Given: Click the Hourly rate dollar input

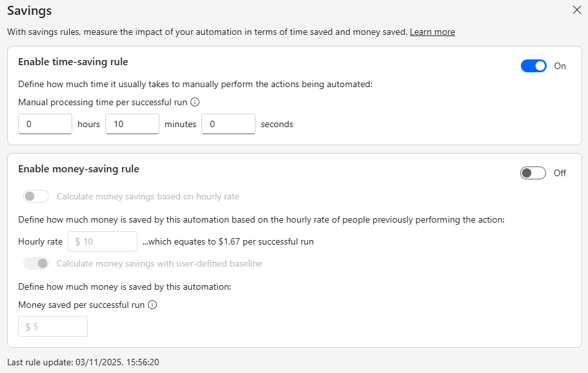Looking at the screenshot, I should coord(102,241).
